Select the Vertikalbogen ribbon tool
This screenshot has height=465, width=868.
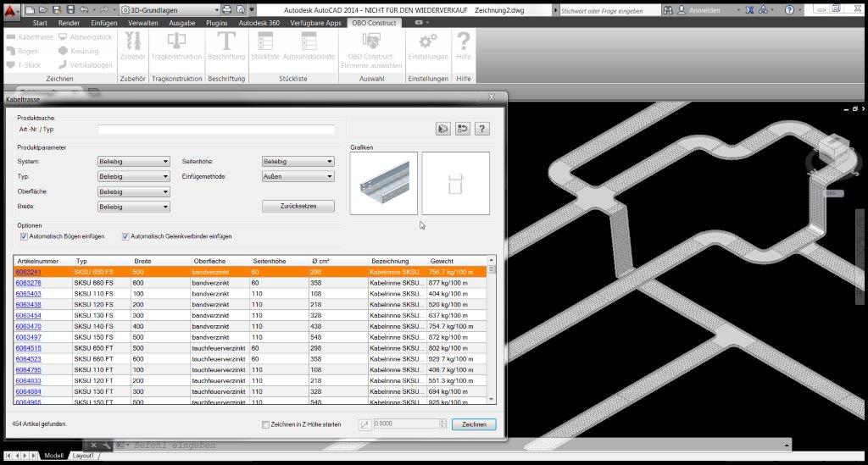pyautogui.click(x=86, y=65)
